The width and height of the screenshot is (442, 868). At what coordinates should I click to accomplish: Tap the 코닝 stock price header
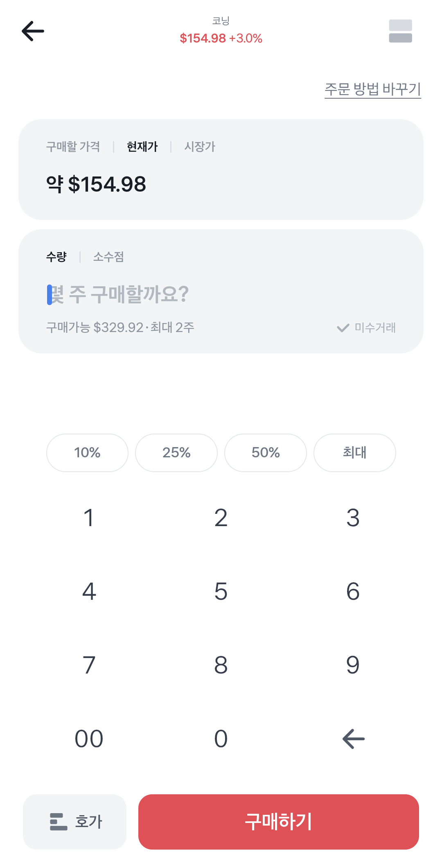(221, 31)
